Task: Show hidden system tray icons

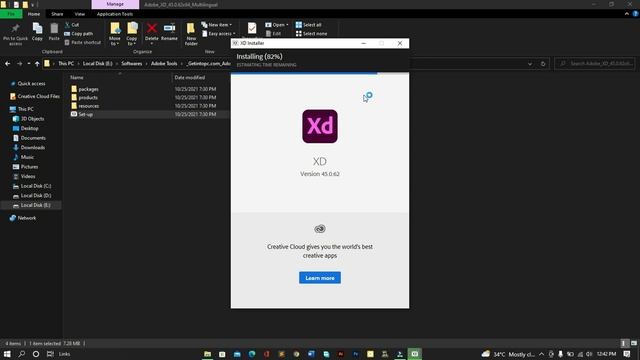Action: coord(541,354)
